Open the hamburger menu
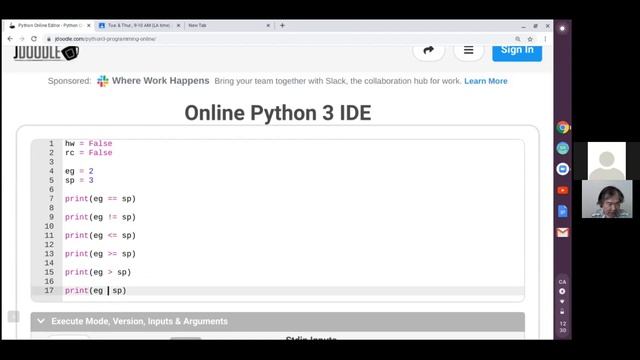 tap(469, 51)
